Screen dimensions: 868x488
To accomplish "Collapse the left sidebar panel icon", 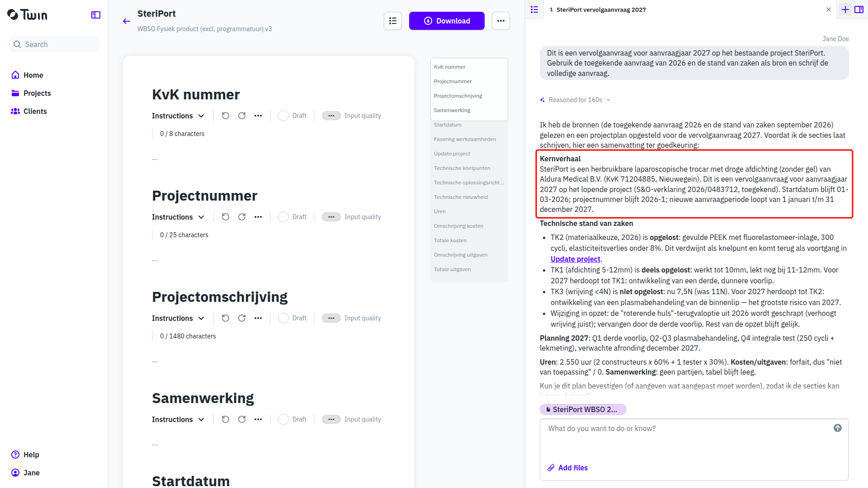I will pyautogui.click(x=96, y=15).
